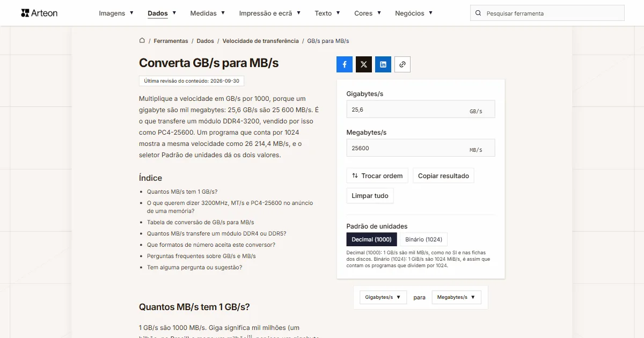Click the 'Converta GB/s para MB/s' heading
The height and width of the screenshot is (338, 644).
click(x=209, y=63)
